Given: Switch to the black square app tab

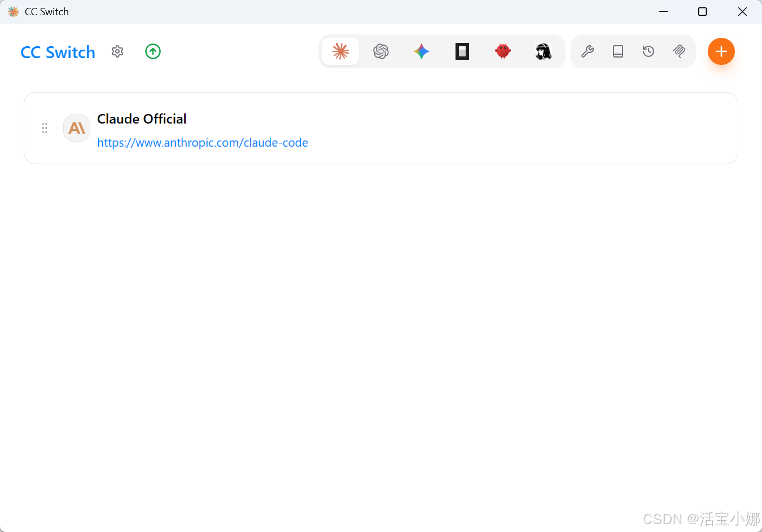Looking at the screenshot, I should 462,51.
